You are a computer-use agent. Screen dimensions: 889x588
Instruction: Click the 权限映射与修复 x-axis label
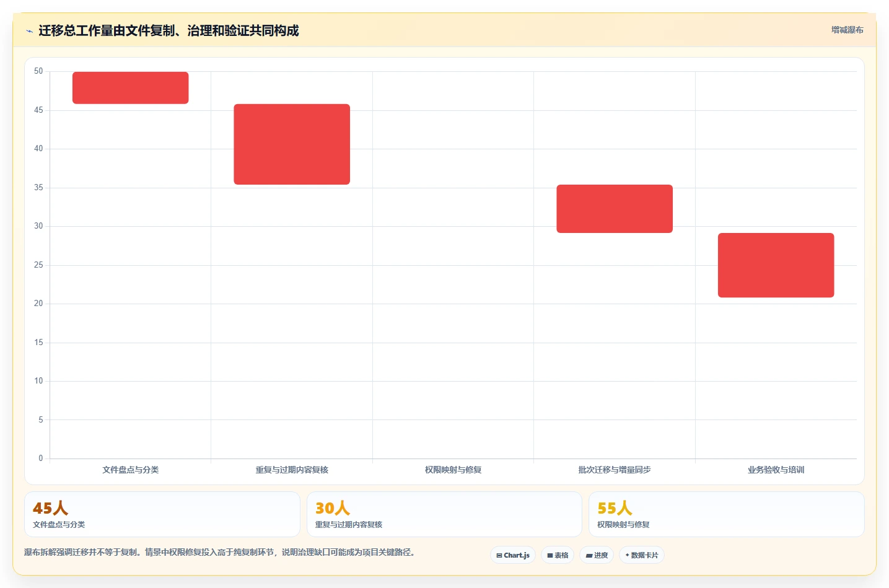coord(453,470)
